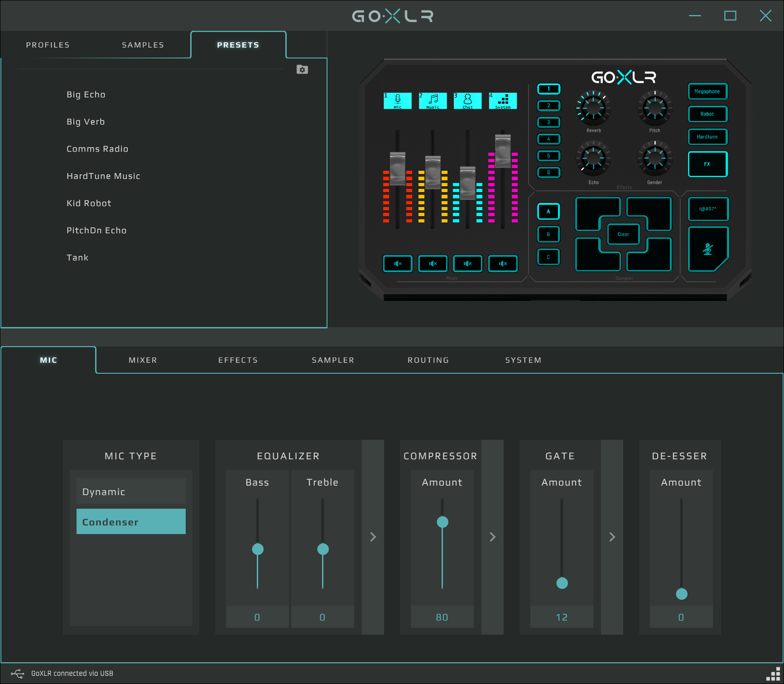
Task: Click the Compressor Amount slider handle
Action: click(x=442, y=522)
